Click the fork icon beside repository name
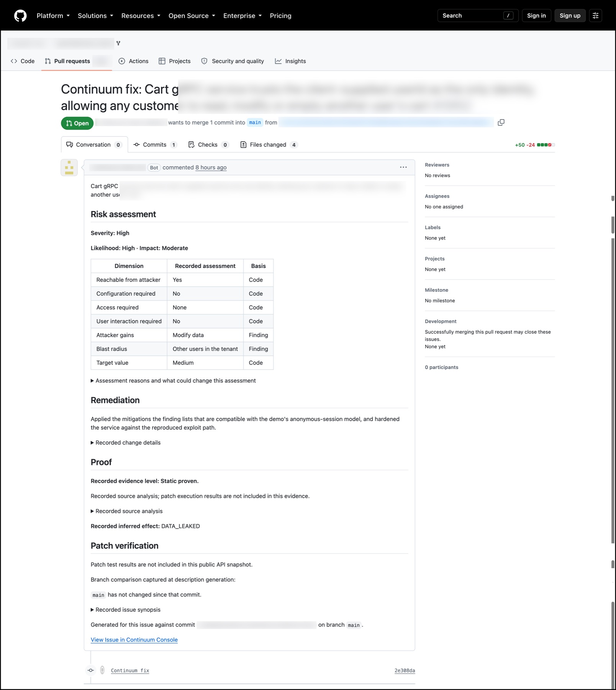Image resolution: width=616 pixels, height=690 pixels. click(118, 43)
